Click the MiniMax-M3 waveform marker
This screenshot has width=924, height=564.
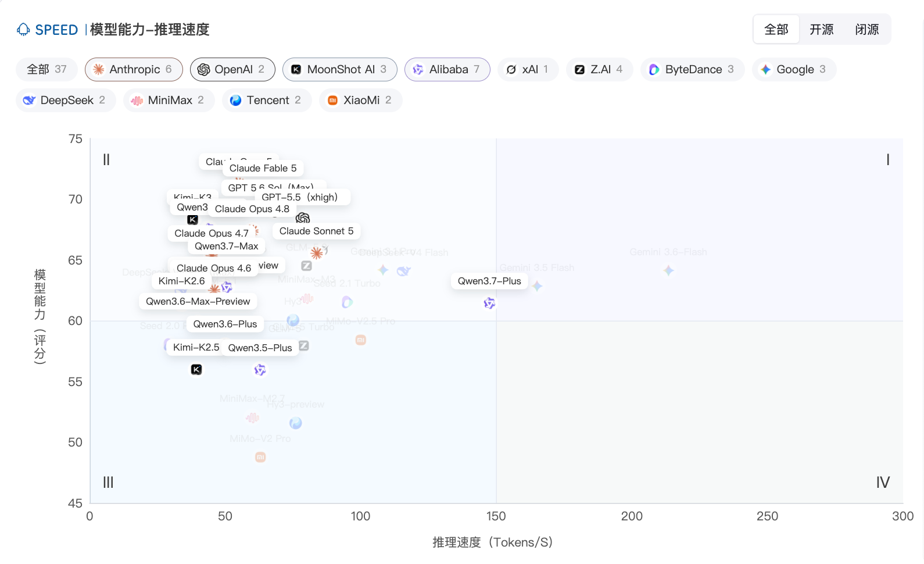(x=307, y=298)
